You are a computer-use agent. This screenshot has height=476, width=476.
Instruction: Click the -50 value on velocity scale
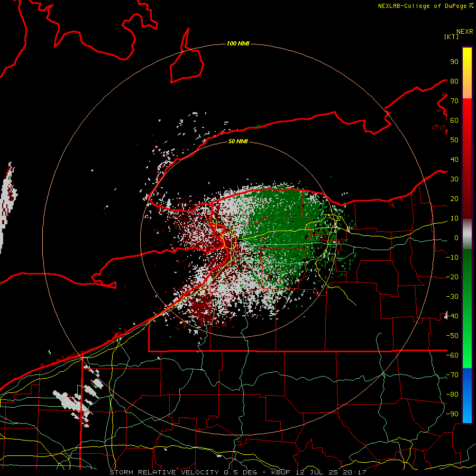click(x=452, y=336)
